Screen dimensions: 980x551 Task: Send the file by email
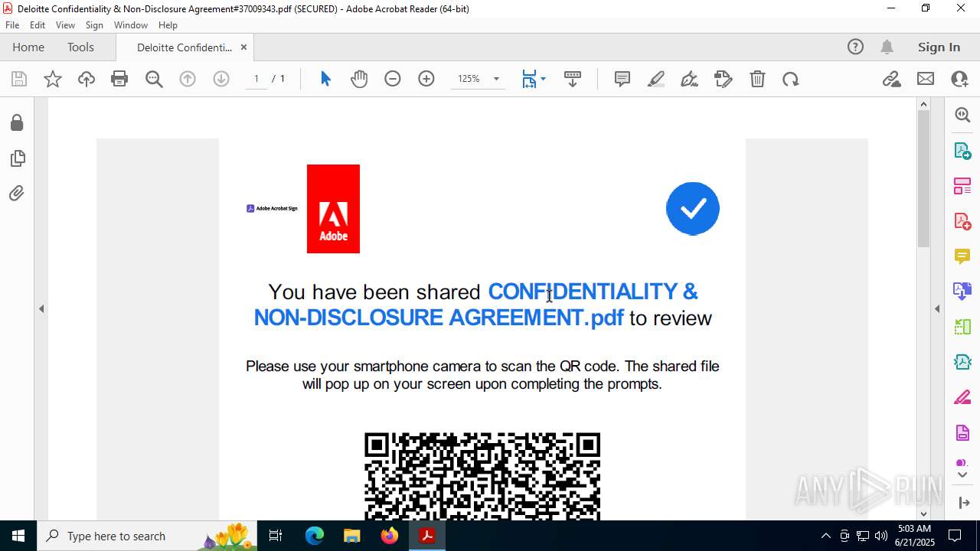click(x=926, y=79)
